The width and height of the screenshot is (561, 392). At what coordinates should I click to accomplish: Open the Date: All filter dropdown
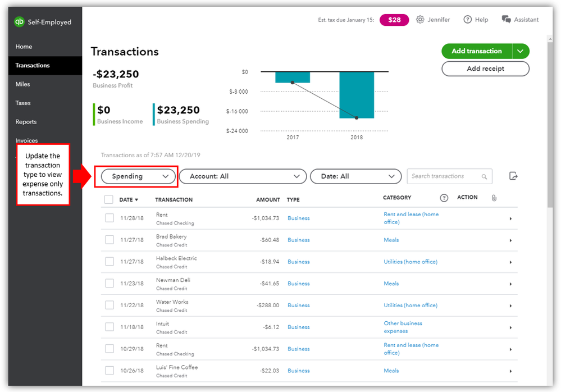pyautogui.click(x=355, y=176)
